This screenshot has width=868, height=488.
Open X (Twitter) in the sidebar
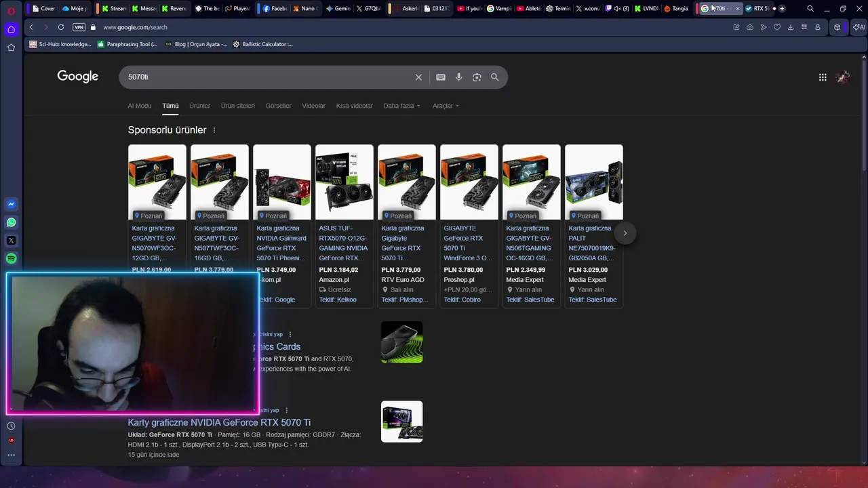click(11, 241)
